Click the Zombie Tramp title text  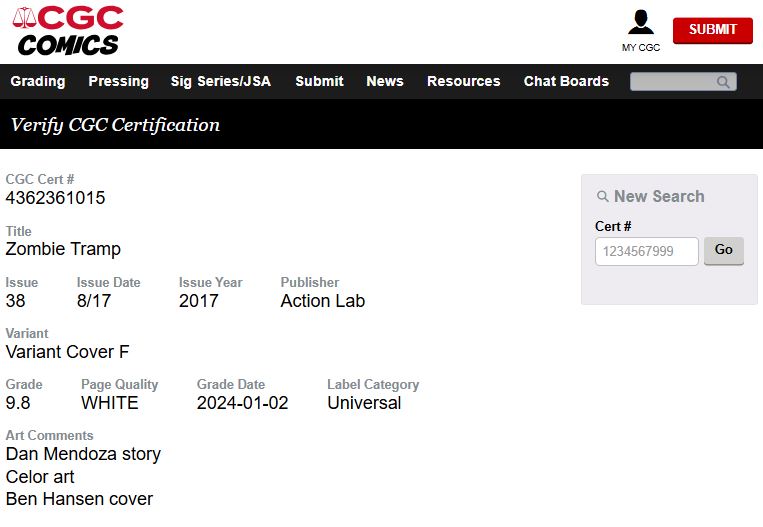click(x=63, y=249)
